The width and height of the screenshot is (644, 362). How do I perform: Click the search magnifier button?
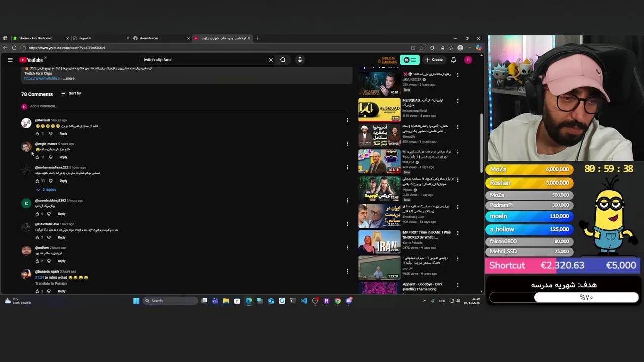pos(283,60)
